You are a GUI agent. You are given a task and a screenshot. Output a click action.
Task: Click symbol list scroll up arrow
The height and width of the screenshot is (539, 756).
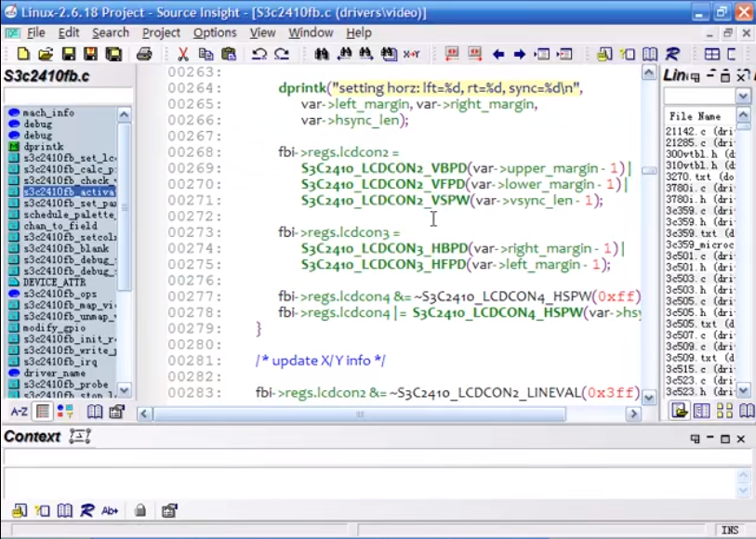coord(124,114)
